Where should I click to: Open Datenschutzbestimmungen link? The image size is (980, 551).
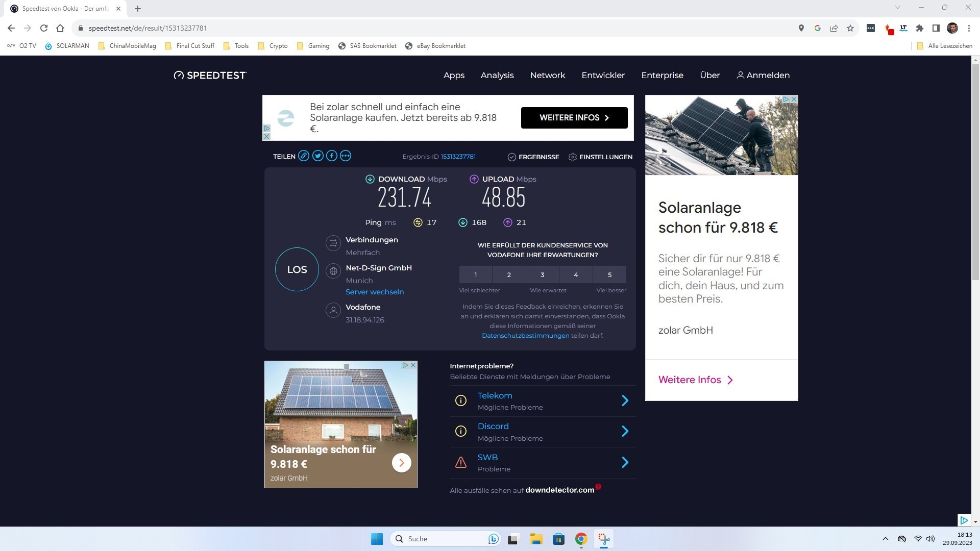[525, 336]
